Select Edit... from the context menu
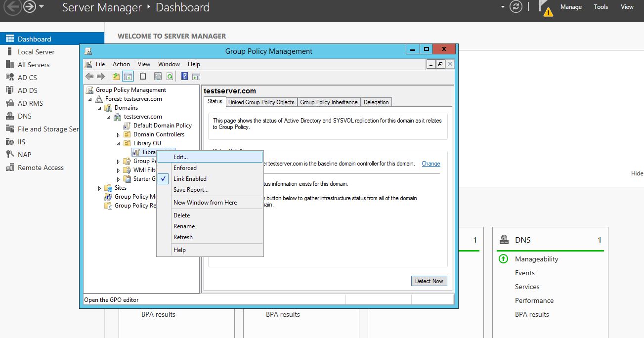The image size is (644, 338). [x=180, y=157]
